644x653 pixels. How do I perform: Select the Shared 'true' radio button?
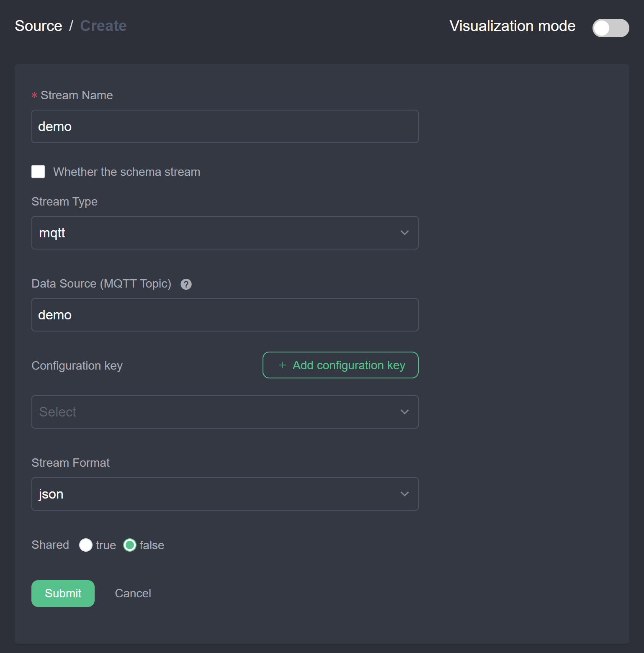pos(86,545)
